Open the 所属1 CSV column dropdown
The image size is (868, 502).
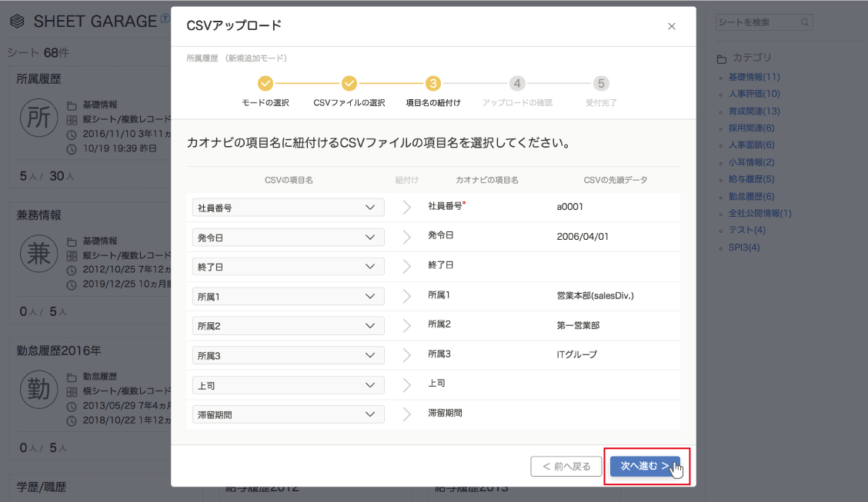[289, 296]
